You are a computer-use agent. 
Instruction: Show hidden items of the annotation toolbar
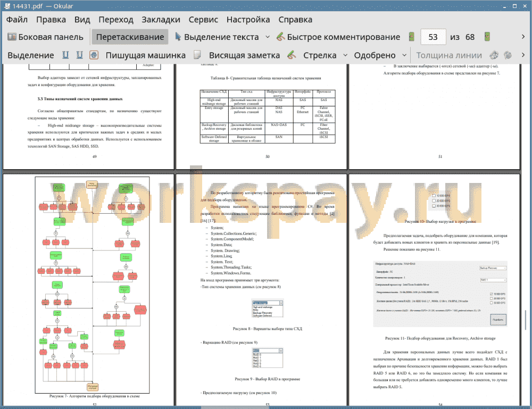pyautogui.click(x=523, y=55)
